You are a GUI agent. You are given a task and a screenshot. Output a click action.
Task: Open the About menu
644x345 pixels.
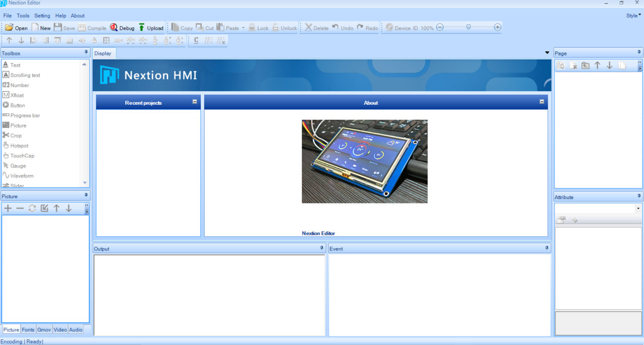point(77,16)
